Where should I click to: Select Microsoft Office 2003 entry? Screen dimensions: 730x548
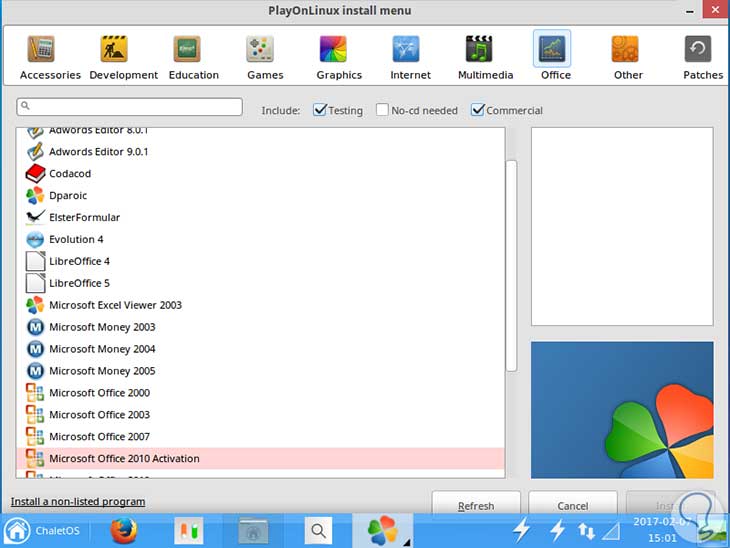[100, 415]
